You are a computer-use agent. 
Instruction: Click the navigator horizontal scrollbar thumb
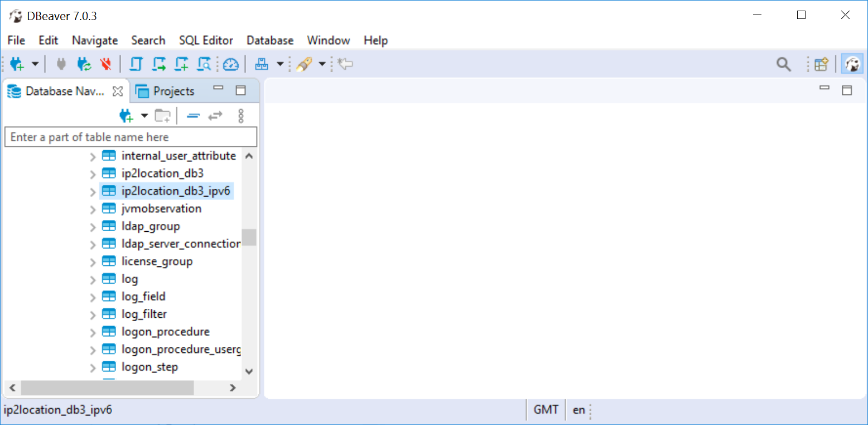pyautogui.click(x=106, y=388)
